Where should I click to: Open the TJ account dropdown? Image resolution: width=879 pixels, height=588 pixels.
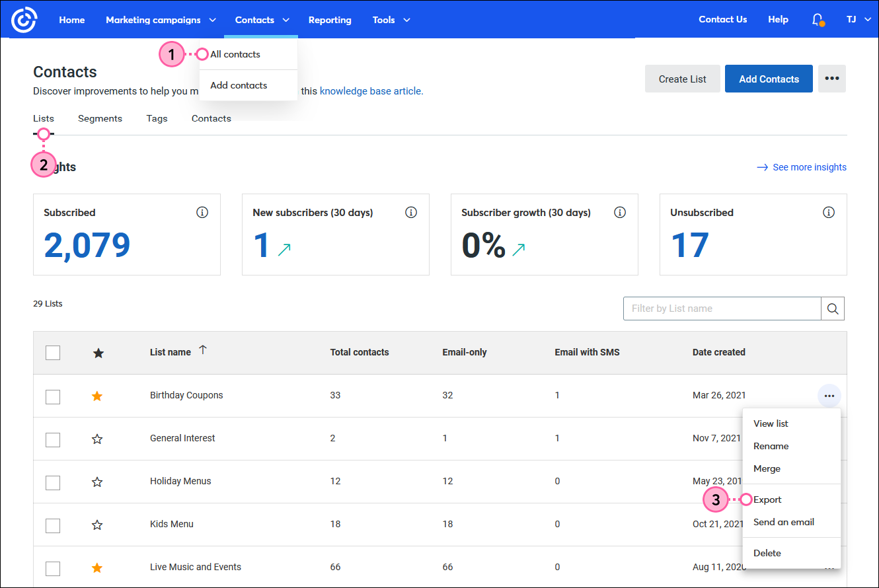(859, 20)
